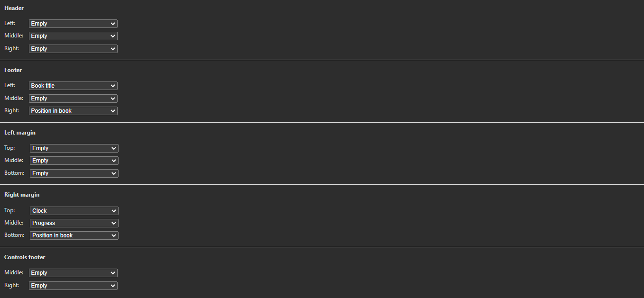Click the Header section heading
644x298 pixels.
[14, 8]
